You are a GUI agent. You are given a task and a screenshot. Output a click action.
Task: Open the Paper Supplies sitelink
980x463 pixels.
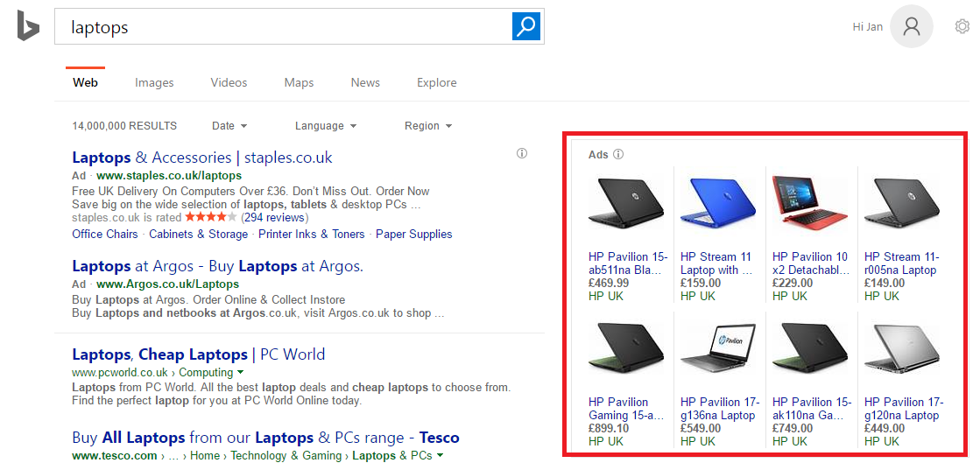click(413, 235)
